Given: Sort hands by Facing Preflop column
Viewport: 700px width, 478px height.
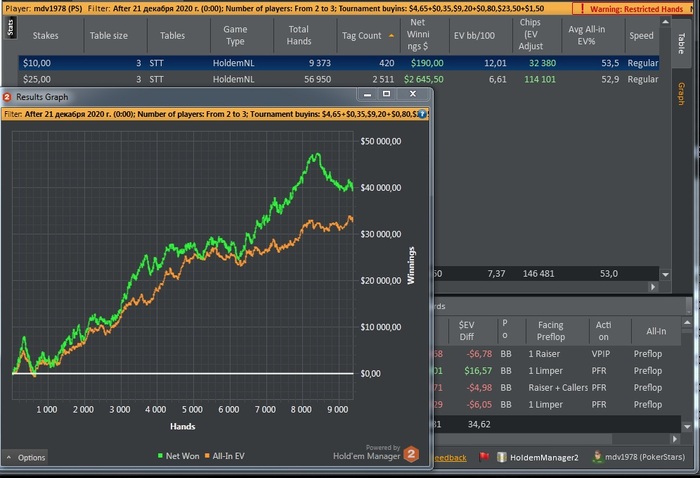Looking at the screenshot, I should (x=551, y=331).
